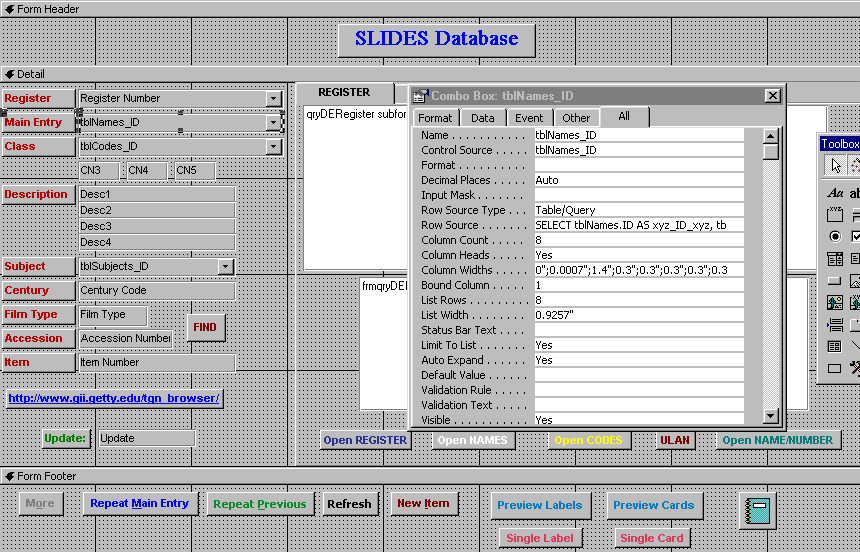Click the ULAN button

[675, 440]
